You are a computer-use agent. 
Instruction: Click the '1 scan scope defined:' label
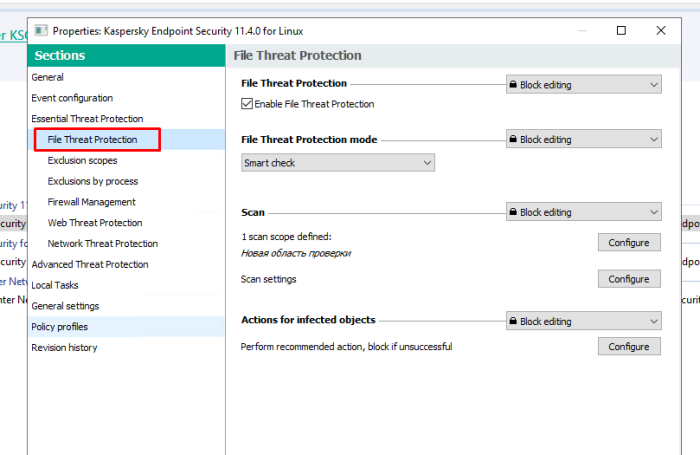pyautogui.click(x=287, y=237)
